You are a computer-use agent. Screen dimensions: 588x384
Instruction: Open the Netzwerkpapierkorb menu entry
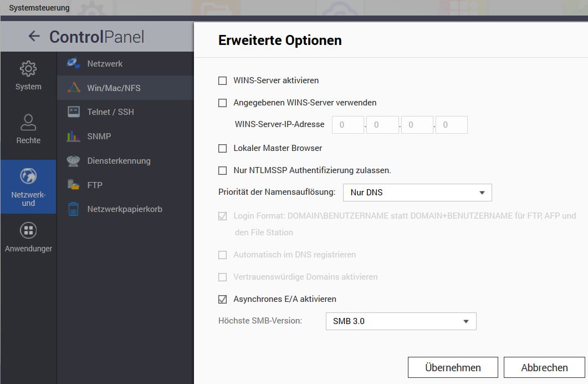pyautogui.click(x=125, y=209)
